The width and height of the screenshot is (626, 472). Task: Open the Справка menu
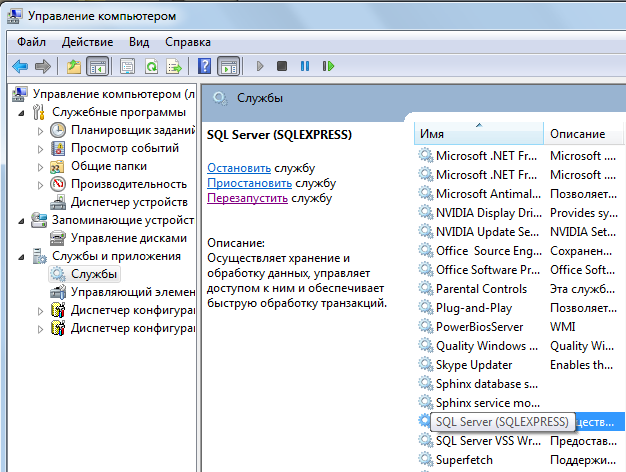click(187, 42)
